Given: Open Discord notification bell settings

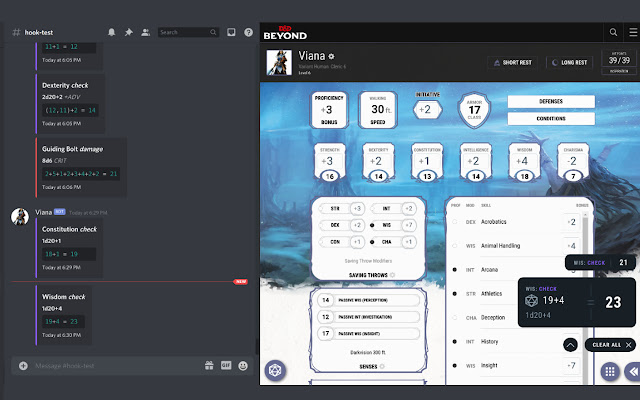Looking at the screenshot, I should point(111,32).
